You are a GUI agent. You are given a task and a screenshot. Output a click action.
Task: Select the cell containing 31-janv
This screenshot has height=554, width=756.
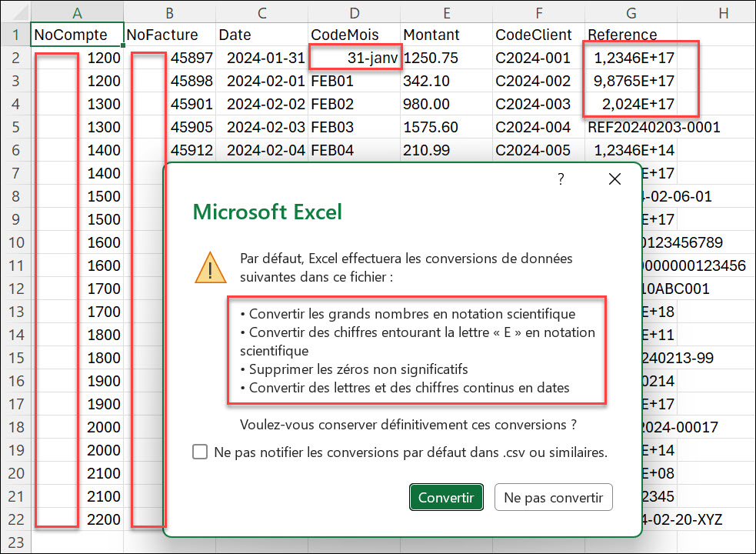pyautogui.click(x=355, y=57)
